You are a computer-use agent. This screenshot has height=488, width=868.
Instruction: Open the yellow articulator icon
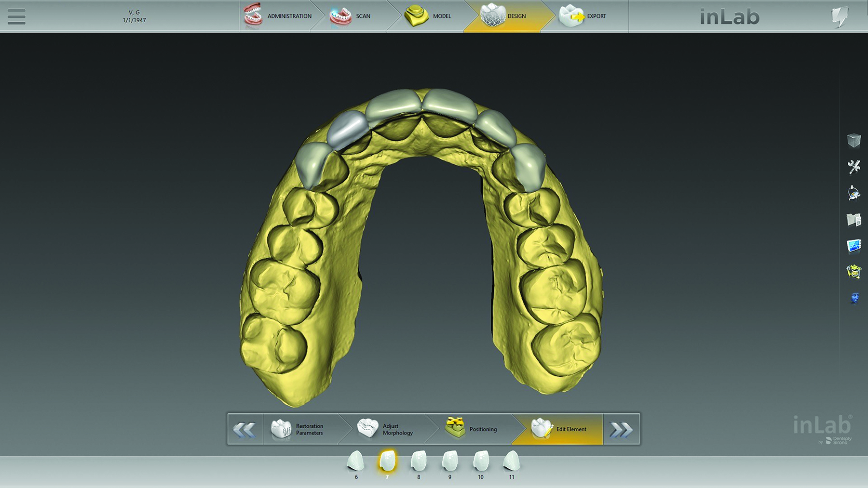[x=854, y=272]
